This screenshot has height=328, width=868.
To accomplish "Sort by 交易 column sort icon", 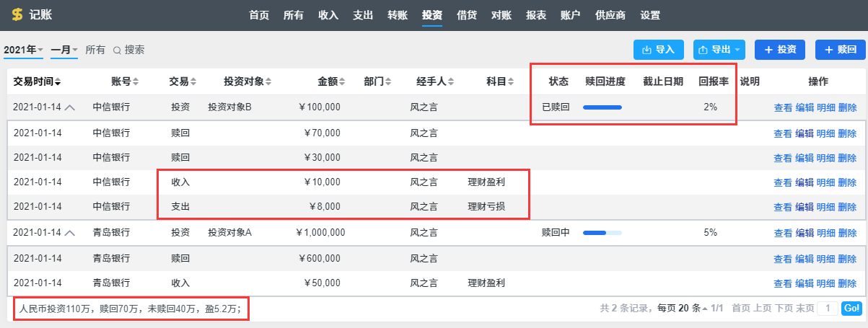I will [x=193, y=82].
